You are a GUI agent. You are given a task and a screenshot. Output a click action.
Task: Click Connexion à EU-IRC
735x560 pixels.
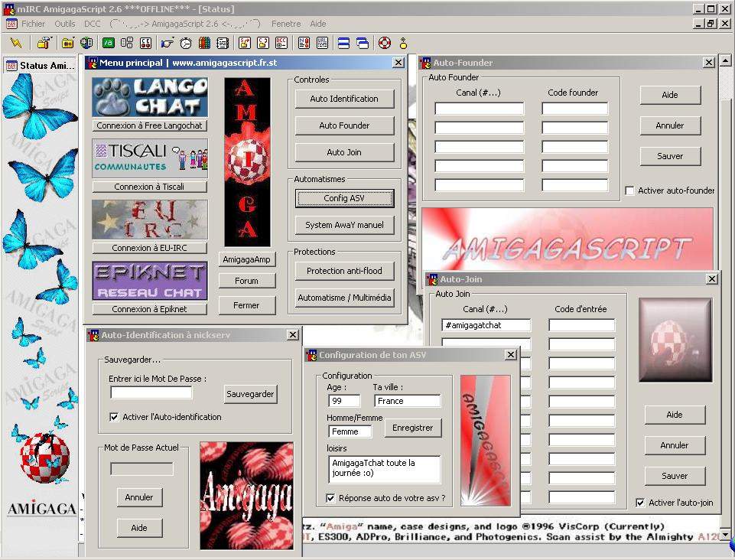pyautogui.click(x=150, y=248)
